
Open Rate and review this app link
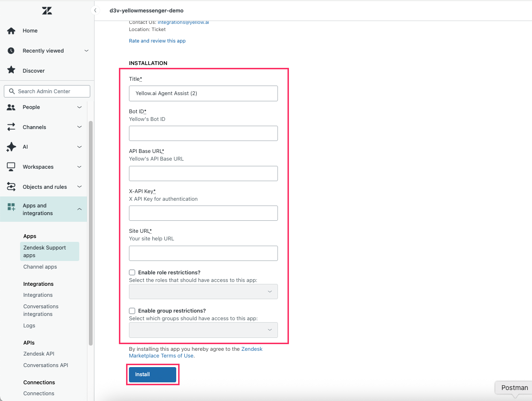pyautogui.click(x=157, y=41)
